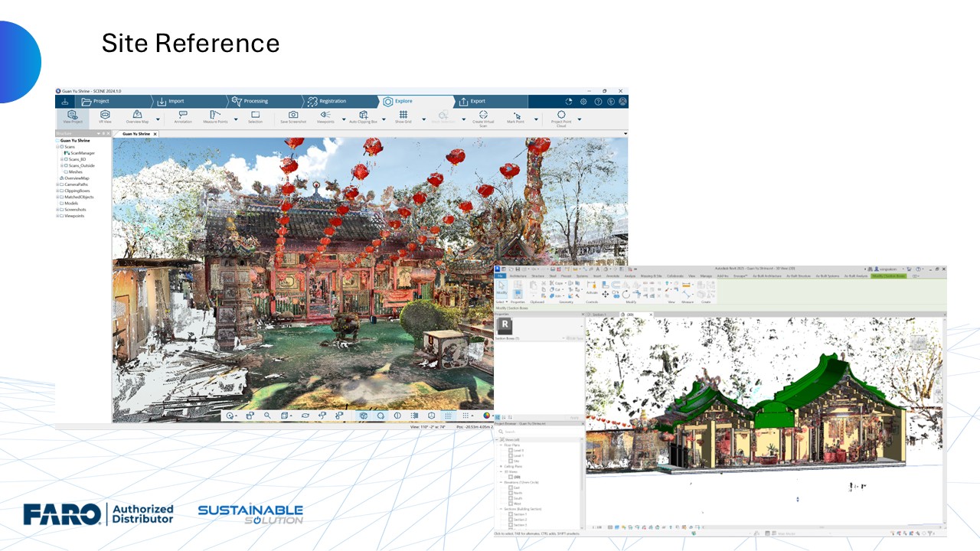This screenshot has width=980, height=551.
Task: Open the Measure Points dropdown arrow
Action: click(236, 119)
